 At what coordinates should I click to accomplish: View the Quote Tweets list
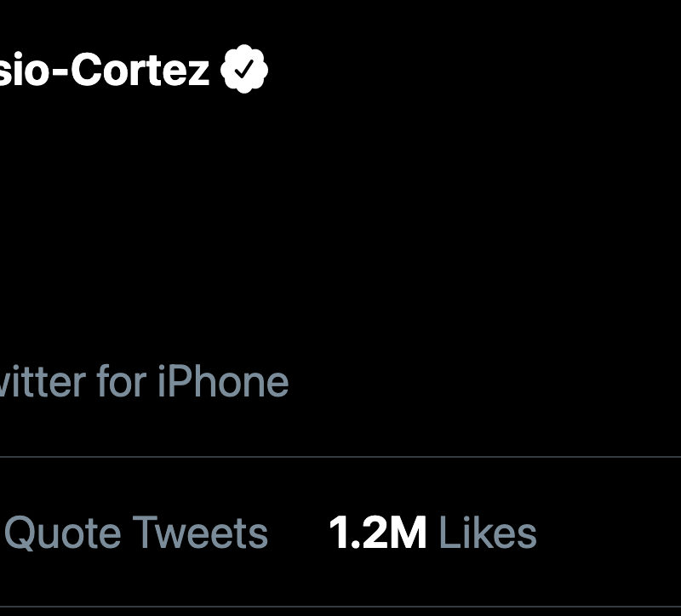pyautogui.click(x=136, y=533)
